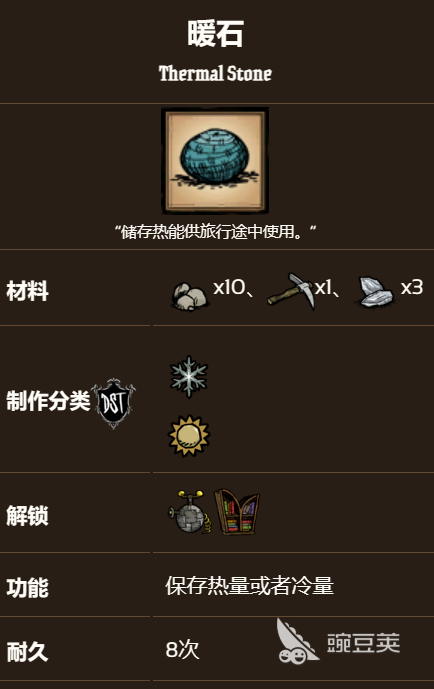Click the Thermal Stone English subtitle
The width and height of the screenshot is (434, 689).
(215, 73)
